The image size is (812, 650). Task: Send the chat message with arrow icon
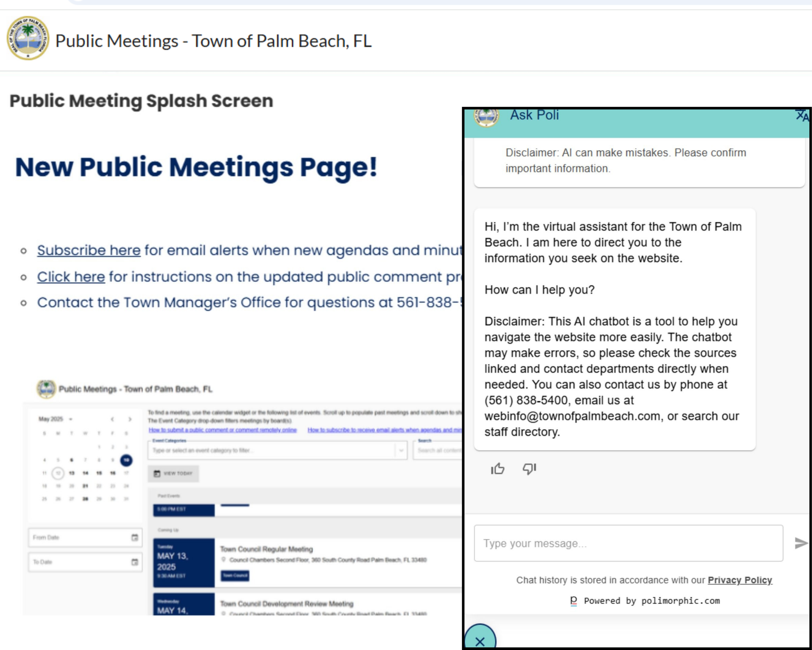click(802, 543)
